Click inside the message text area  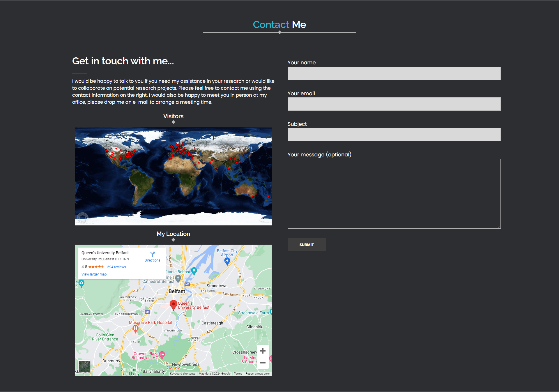(x=394, y=193)
